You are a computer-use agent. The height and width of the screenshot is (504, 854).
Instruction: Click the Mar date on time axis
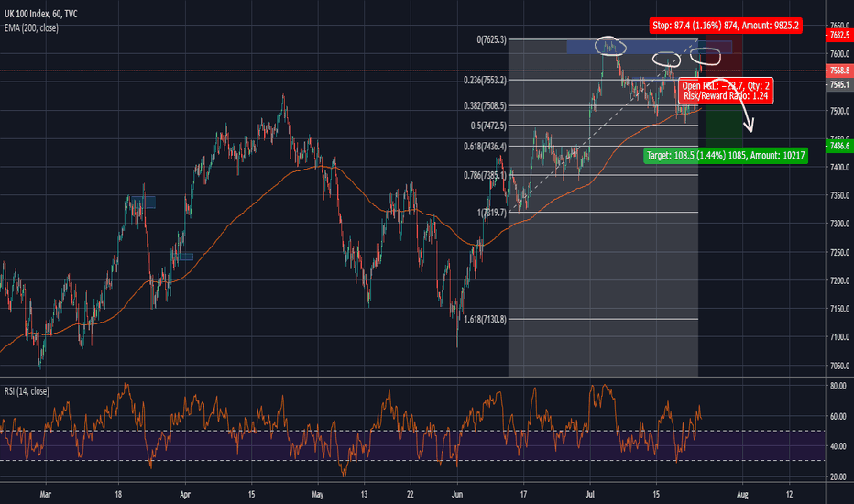[46, 495]
